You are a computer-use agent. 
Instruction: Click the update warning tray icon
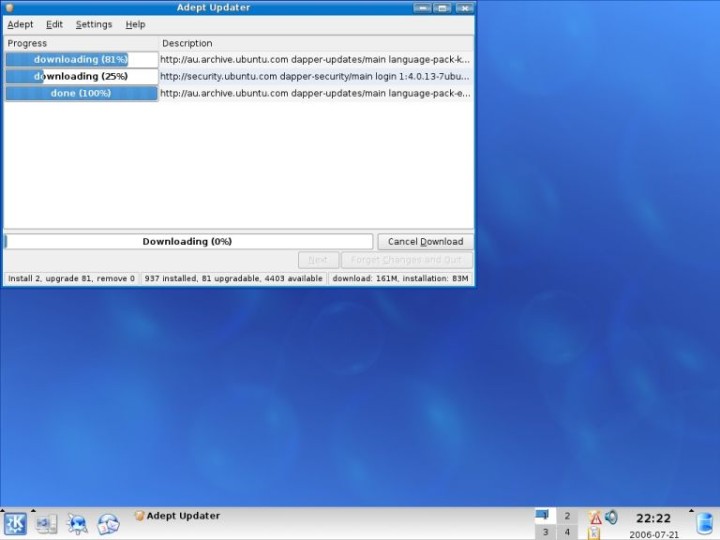click(x=595, y=518)
